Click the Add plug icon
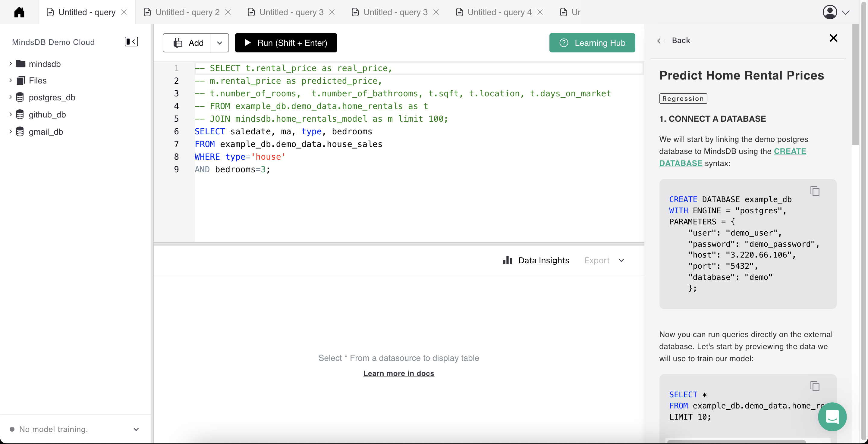The image size is (868, 444). (178, 43)
